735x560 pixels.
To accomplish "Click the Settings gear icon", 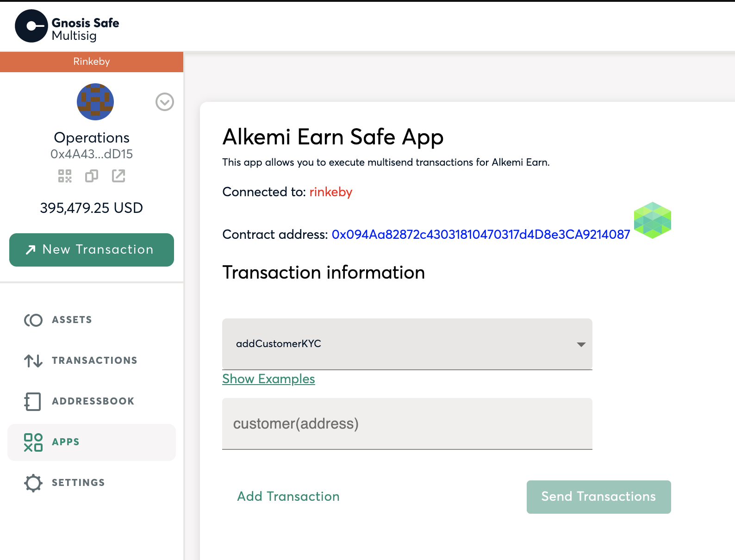I will tap(33, 483).
